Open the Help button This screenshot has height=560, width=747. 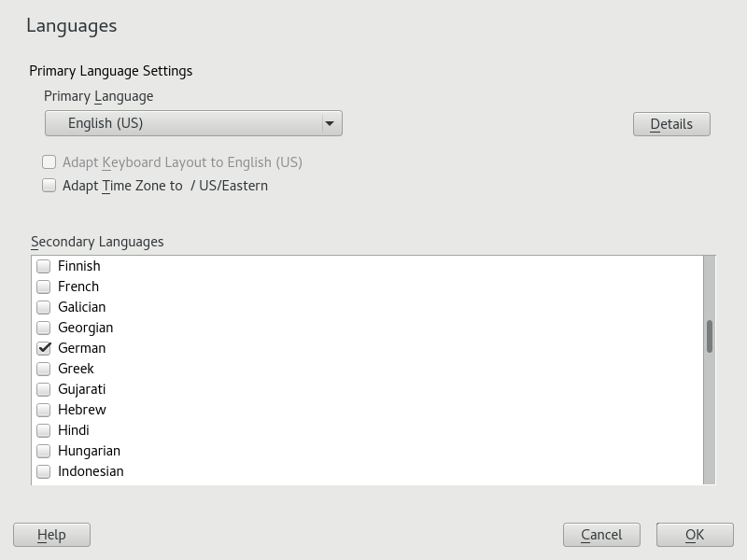click(51, 535)
